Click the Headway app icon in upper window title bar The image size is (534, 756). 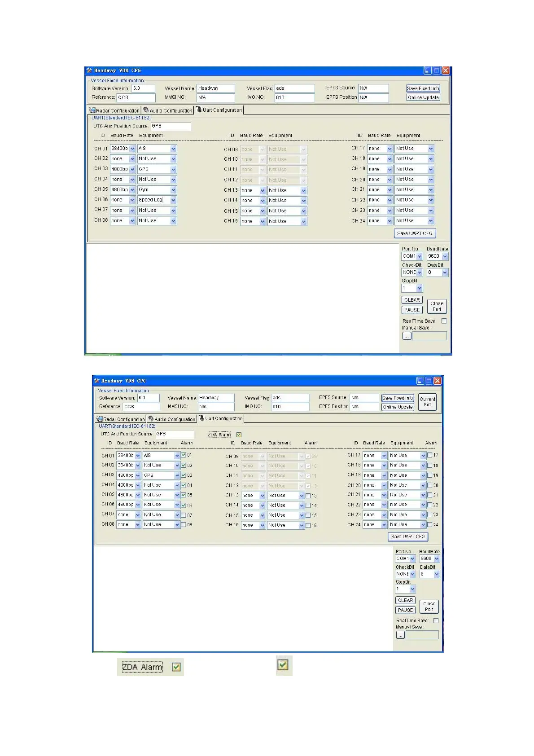tap(90, 70)
